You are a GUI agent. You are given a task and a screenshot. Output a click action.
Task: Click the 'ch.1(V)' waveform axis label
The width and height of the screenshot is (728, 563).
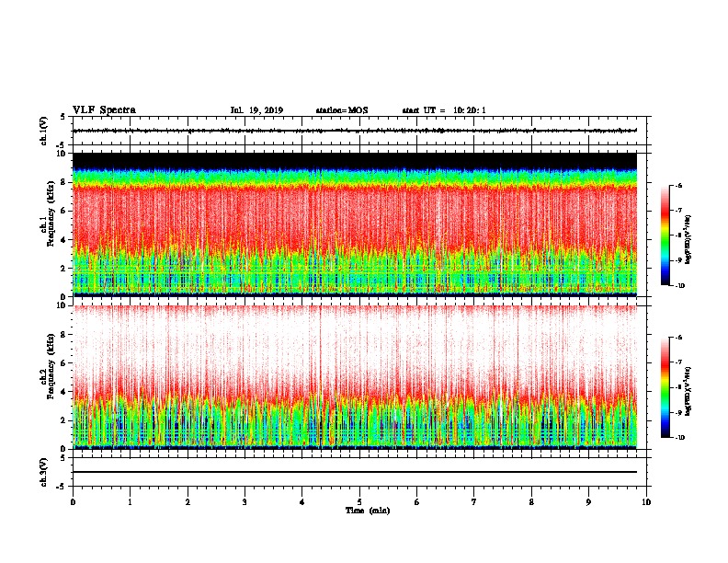click(43, 131)
